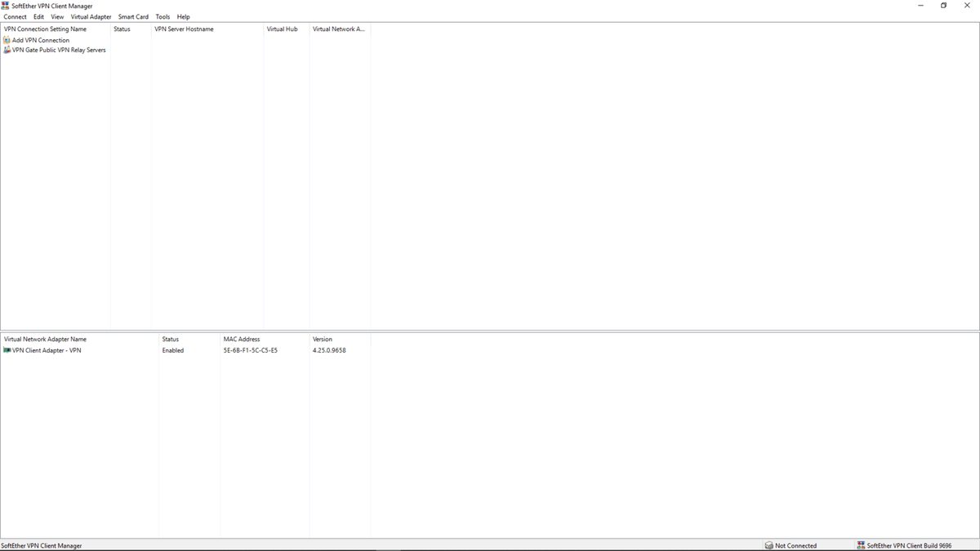Select the VPN Client Adapter - VPN row

[x=185, y=350]
